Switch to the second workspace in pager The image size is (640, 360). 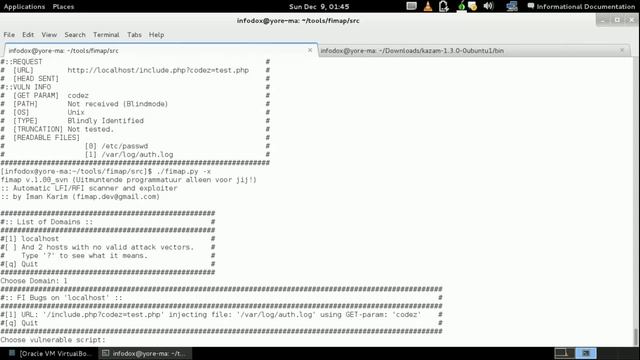pyautogui.click(x=586, y=353)
